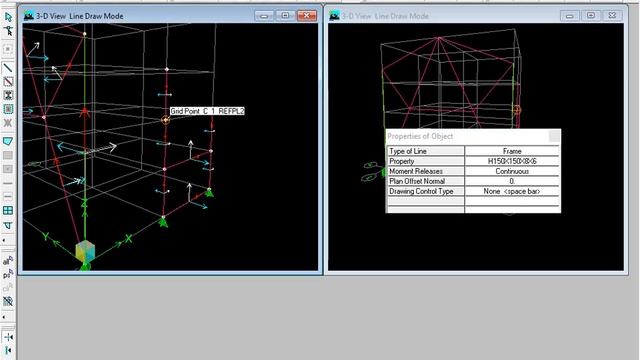Click the 'Moment Releases' label cell
The height and width of the screenshot is (360, 640).
point(426,171)
